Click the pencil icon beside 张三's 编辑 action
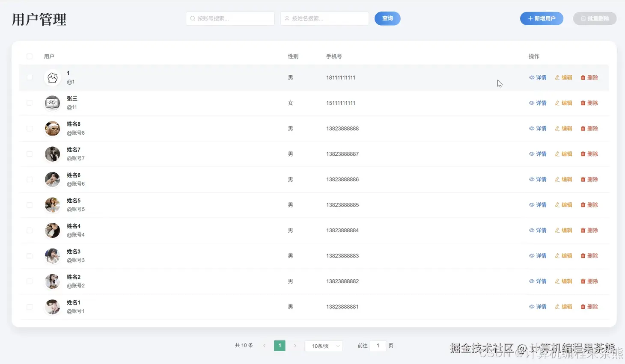The image size is (625, 364). (x=557, y=103)
